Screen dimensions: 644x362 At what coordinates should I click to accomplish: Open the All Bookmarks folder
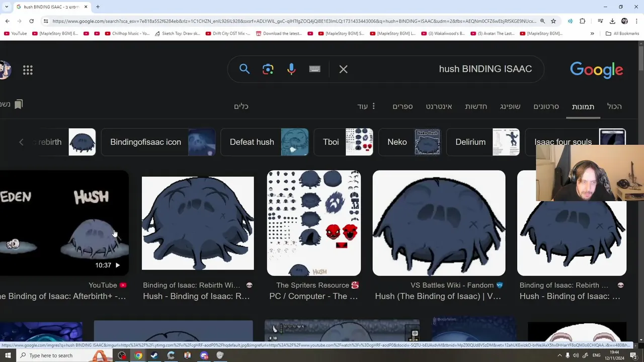[622, 34]
